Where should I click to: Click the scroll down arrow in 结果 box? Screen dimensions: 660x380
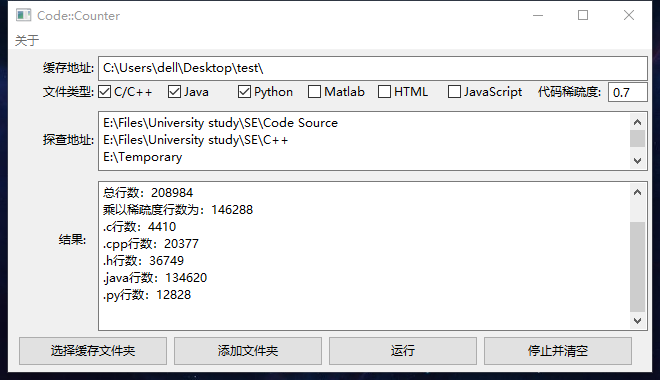[x=637, y=321]
